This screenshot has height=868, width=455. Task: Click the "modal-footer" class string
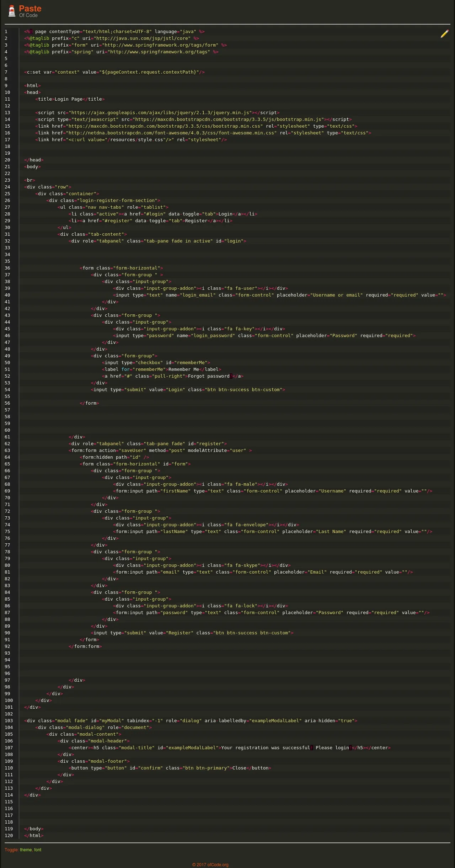(107, 761)
